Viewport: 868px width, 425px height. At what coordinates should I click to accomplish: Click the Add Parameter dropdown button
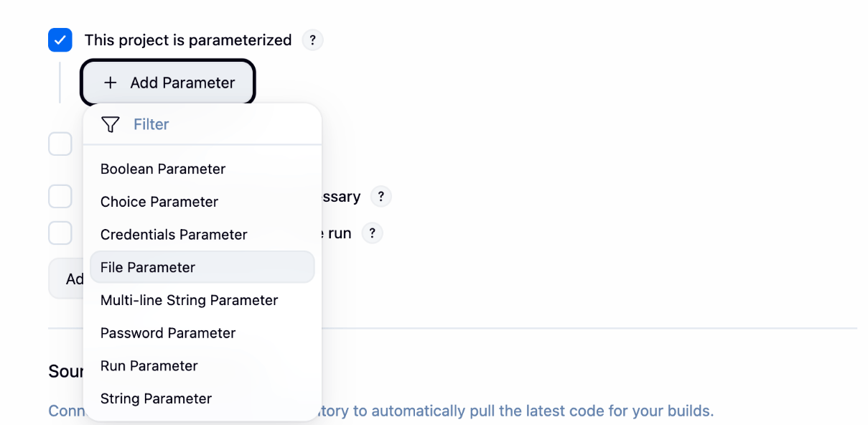(x=169, y=83)
